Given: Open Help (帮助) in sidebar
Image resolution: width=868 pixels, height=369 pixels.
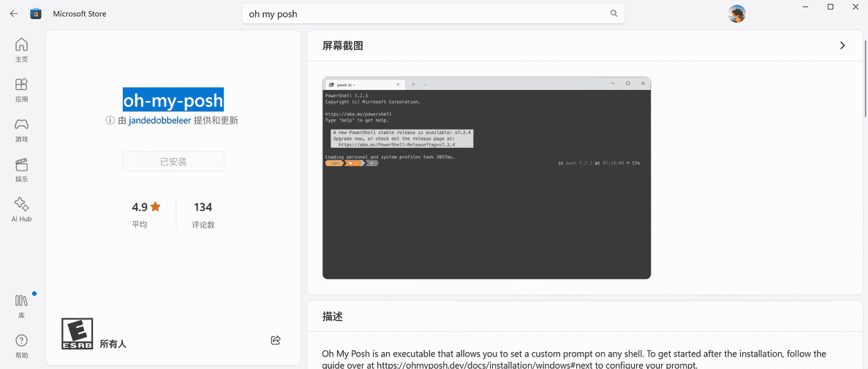Looking at the screenshot, I should [x=21, y=346].
